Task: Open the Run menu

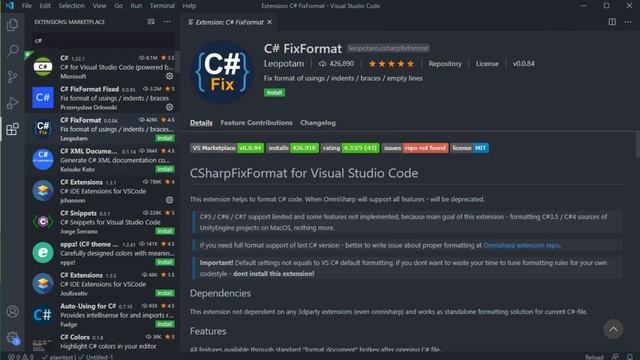Action: point(136,6)
